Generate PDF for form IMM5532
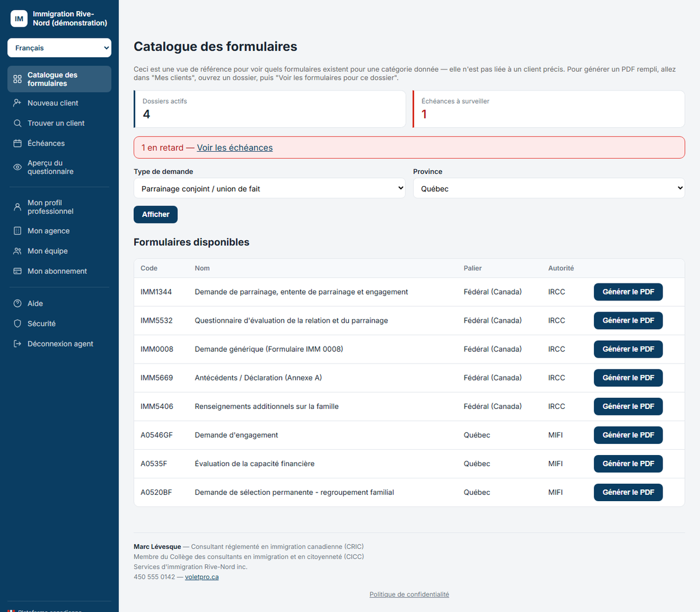This screenshot has width=700, height=612. (x=628, y=320)
